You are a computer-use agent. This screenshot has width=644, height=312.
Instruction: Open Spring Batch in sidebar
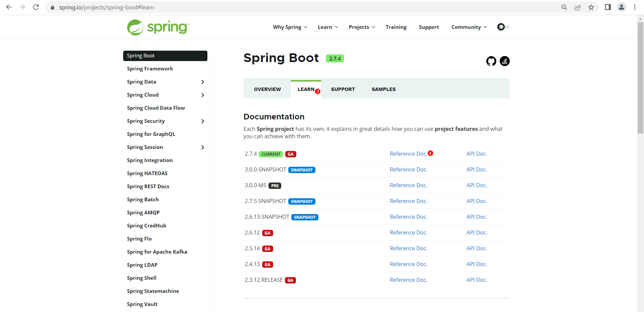pyautogui.click(x=143, y=200)
